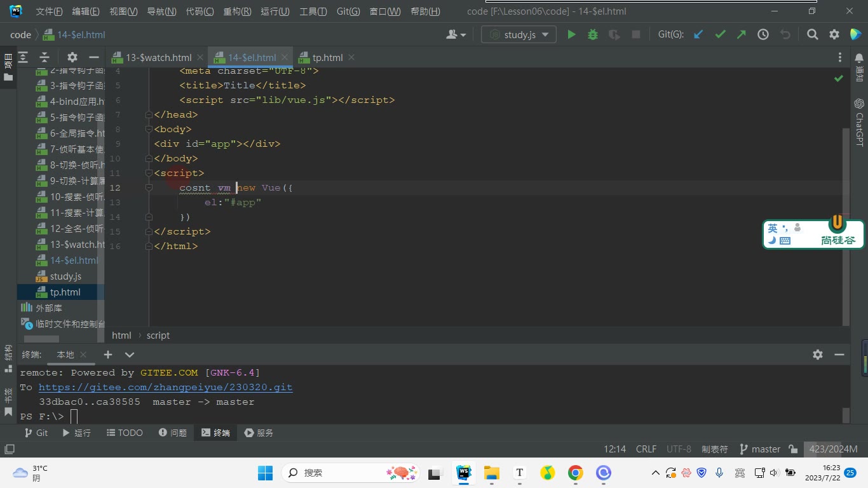This screenshot has width=868, height=488.
Task: Toggle tool window bars in the bottom-left corner
Action: coord(9,449)
